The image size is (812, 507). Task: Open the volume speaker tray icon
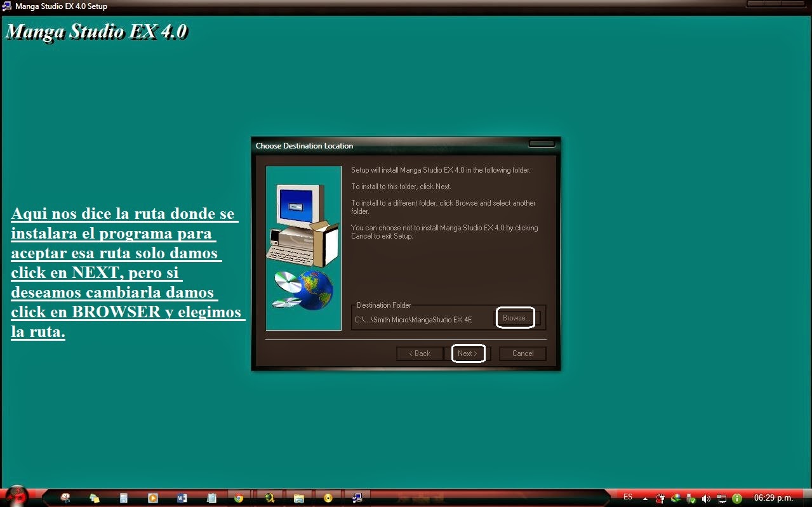point(706,499)
